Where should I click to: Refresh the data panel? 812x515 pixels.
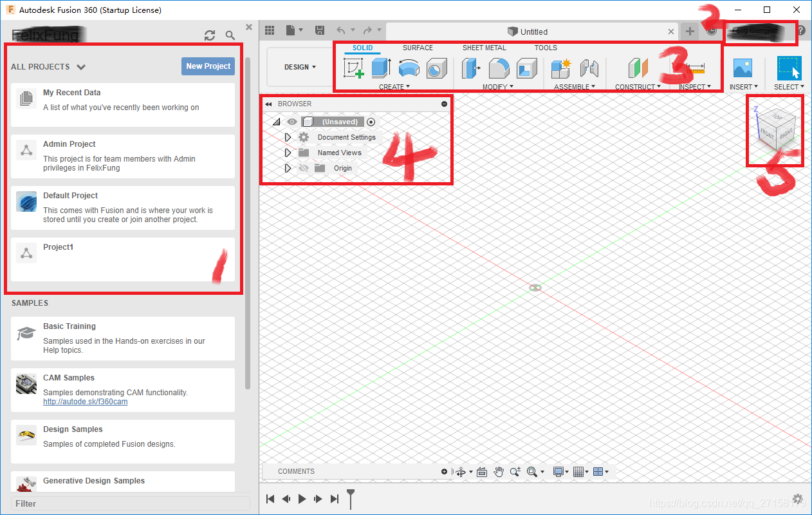tap(210, 36)
